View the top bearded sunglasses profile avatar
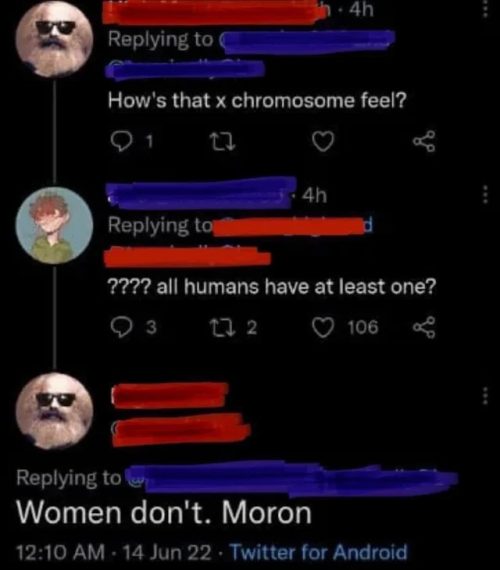500x570 pixels. coord(54,38)
